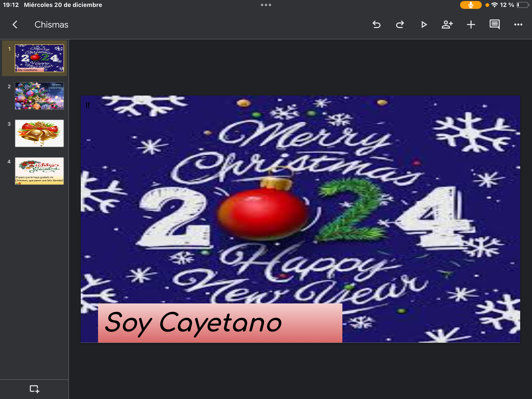This screenshot has width=532, height=399.
Task: Tap the multitasking three dots at the top
Action: tap(266, 5)
